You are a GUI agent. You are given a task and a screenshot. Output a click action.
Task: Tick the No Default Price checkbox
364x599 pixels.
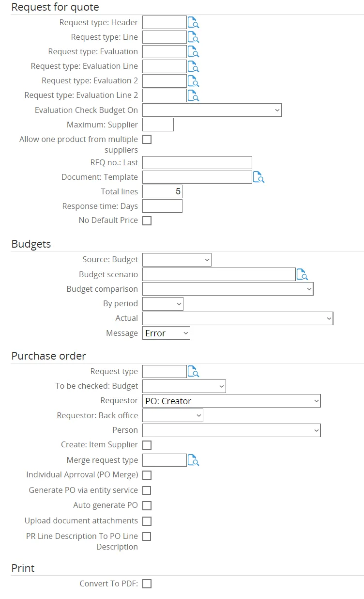(147, 221)
